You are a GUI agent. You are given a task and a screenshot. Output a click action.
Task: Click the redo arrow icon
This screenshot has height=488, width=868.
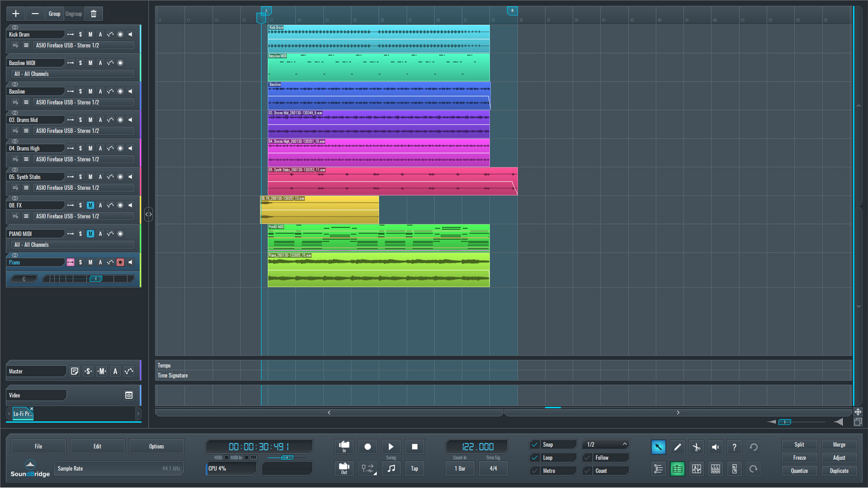point(753,469)
